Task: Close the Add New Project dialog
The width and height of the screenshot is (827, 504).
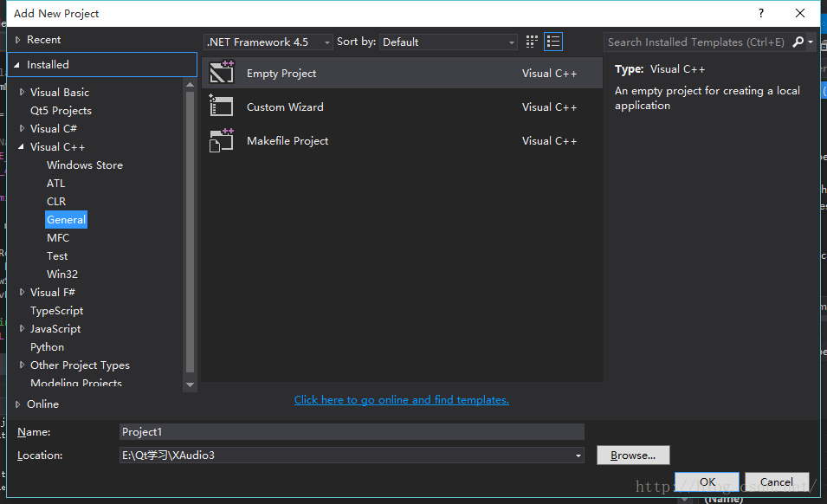Action: pos(800,13)
